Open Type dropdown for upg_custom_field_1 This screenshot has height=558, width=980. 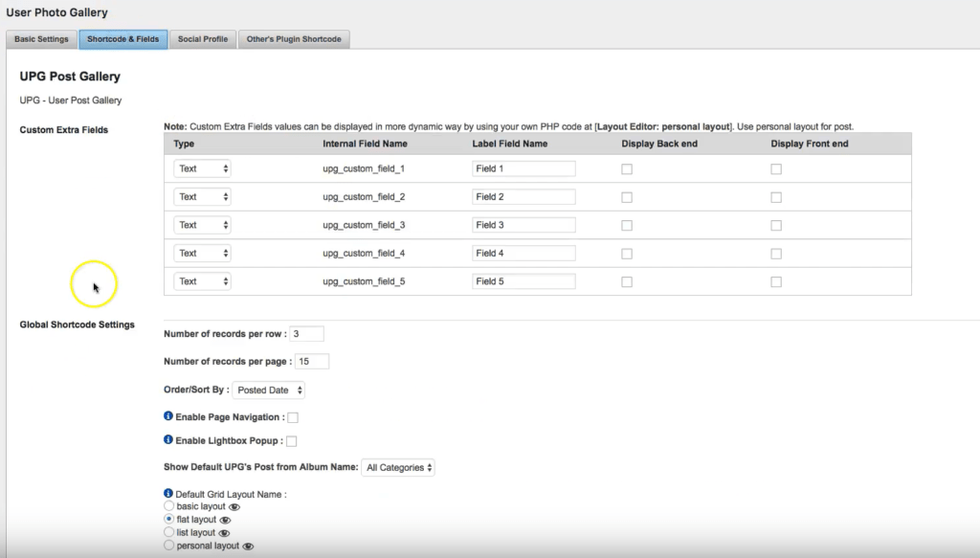pos(202,168)
